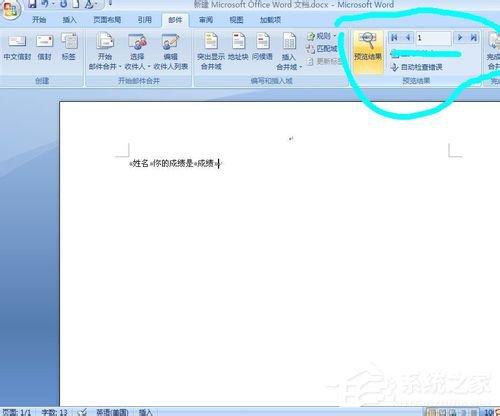Screen dimensions: 500x416
Task: Click the word count 字数: 13 in status bar
Action: coord(54,412)
